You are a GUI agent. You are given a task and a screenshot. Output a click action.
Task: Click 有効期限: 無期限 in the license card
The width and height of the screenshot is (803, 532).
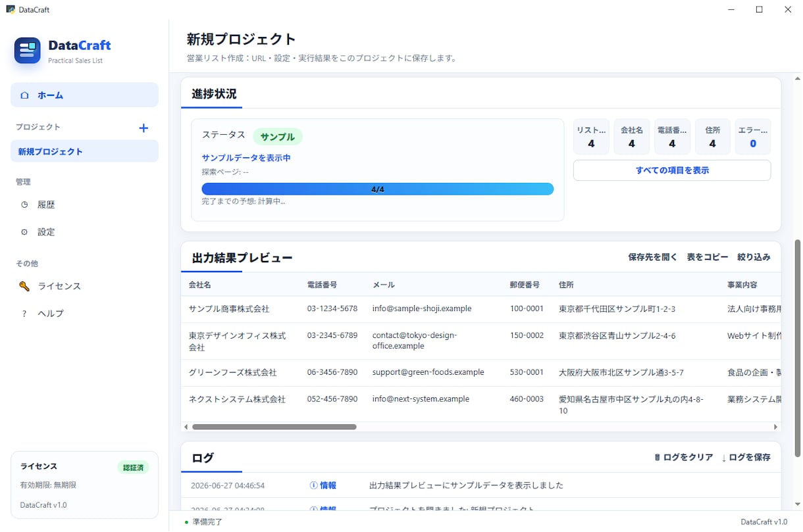click(48, 485)
